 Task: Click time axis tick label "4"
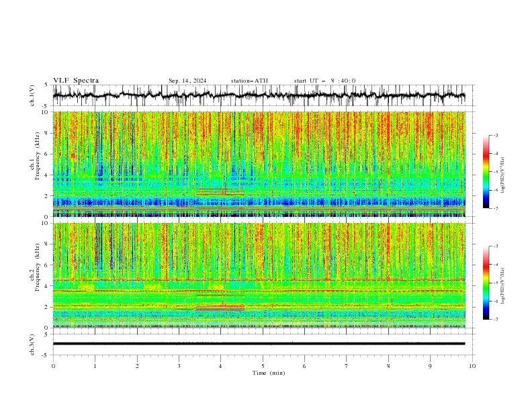pyautogui.click(x=220, y=366)
